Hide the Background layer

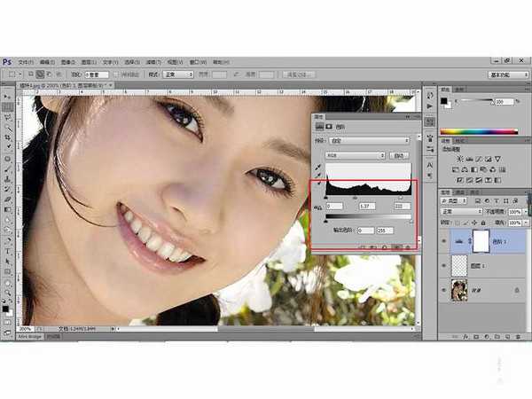click(x=445, y=289)
